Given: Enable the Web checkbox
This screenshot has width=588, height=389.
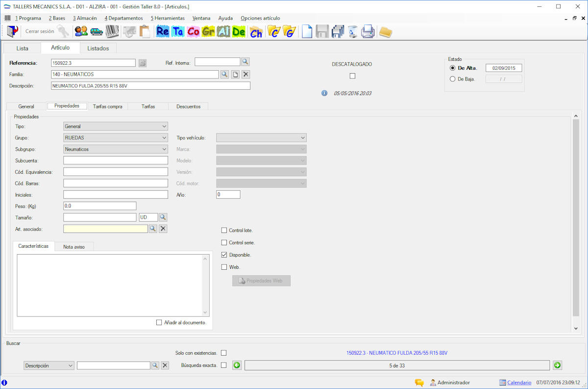Looking at the screenshot, I should (x=224, y=267).
